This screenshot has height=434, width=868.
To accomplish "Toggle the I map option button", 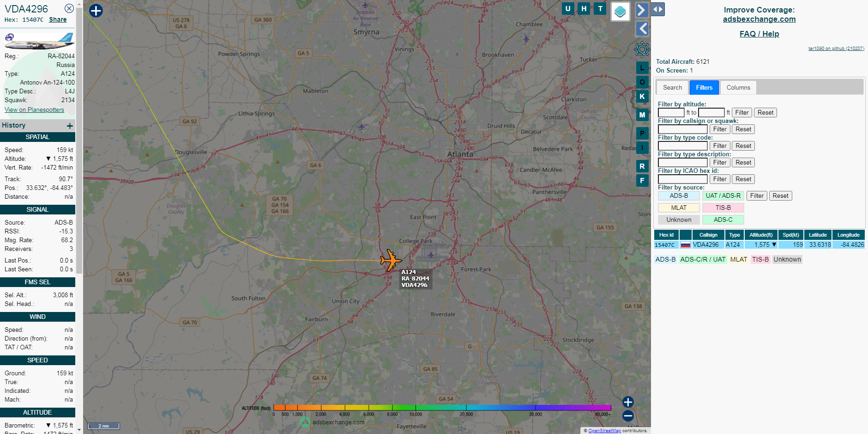I will click(x=642, y=148).
